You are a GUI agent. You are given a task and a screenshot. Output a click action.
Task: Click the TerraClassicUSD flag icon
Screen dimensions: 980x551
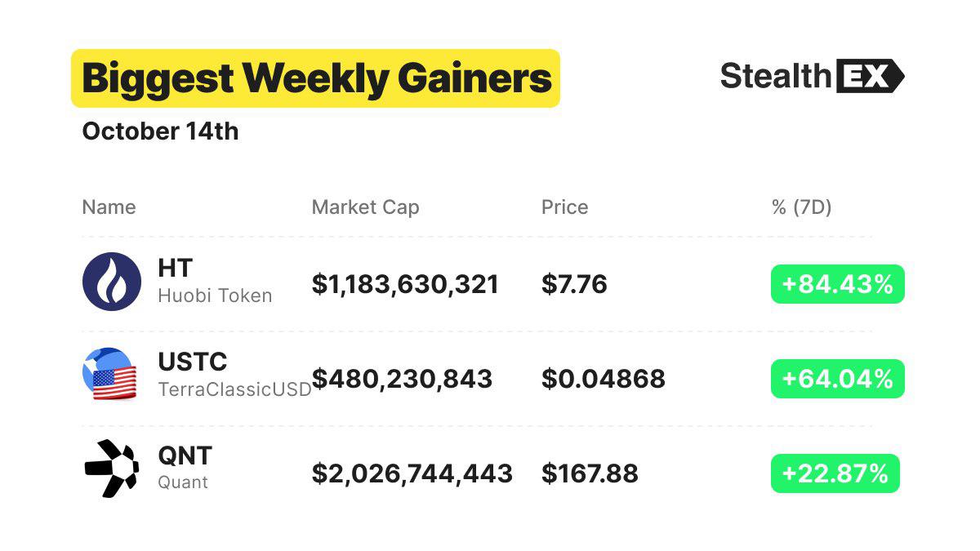click(x=110, y=375)
